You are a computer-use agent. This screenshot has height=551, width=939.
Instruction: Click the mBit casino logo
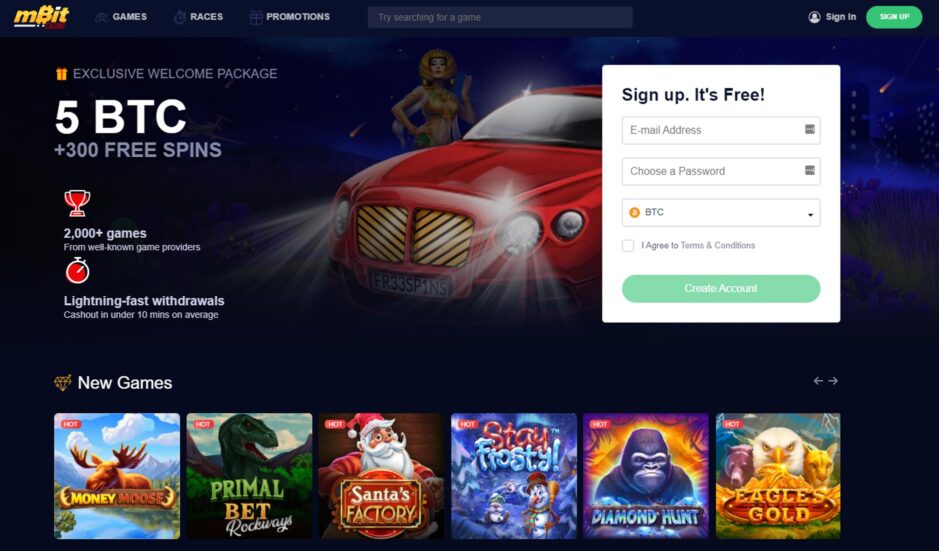click(41, 17)
